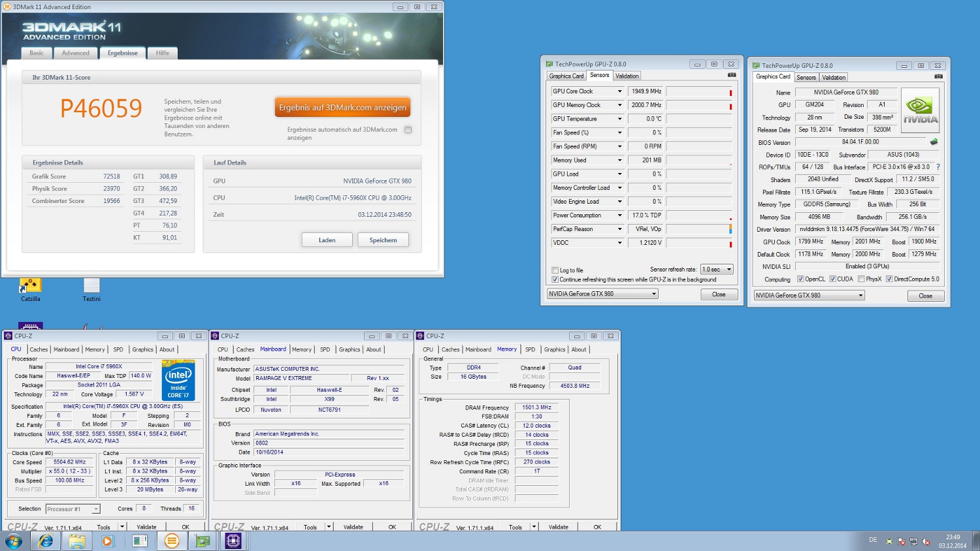Select the Catzilla desktop icon
This screenshot has height=551, width=980.
30,290
